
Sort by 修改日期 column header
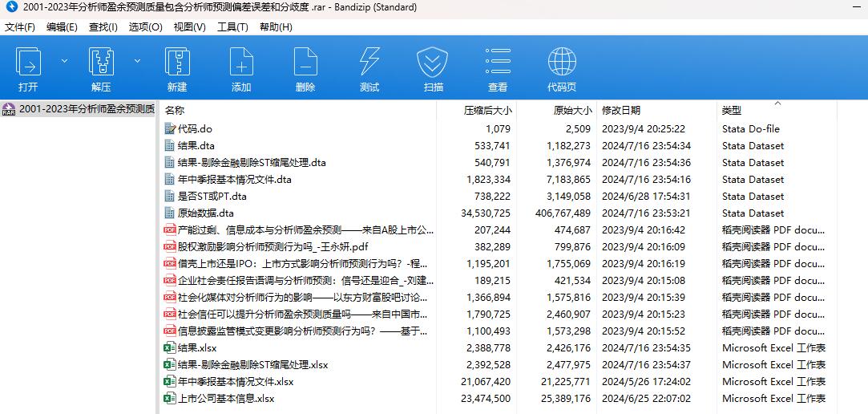[621, 110]
